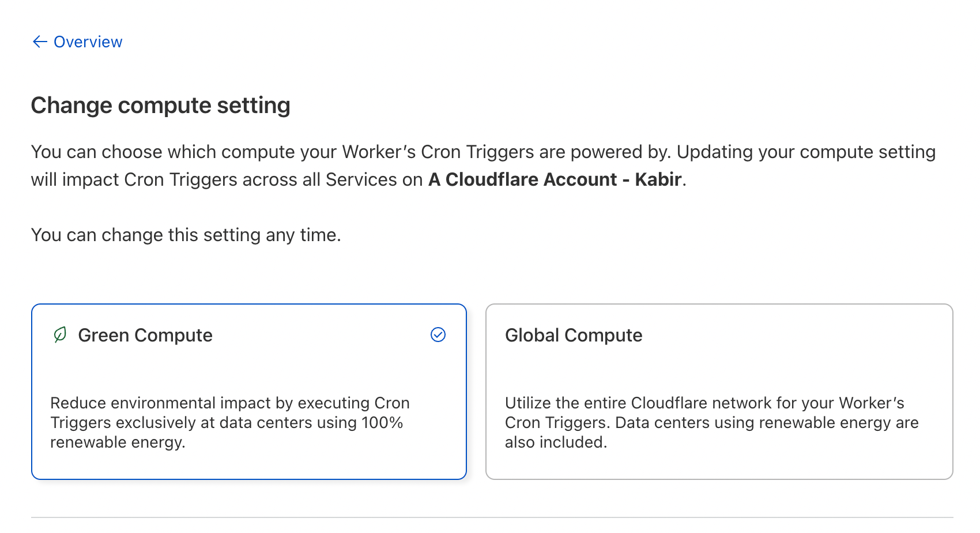
Task: Click the Green Compute renewable energy description
Action: pos(229,422)
